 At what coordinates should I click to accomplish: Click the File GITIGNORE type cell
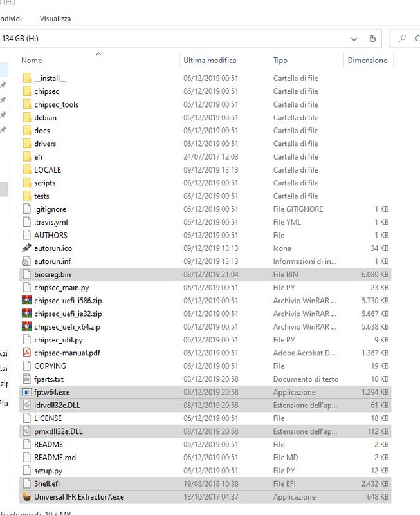pyautogui.click(x=298, y=209)
